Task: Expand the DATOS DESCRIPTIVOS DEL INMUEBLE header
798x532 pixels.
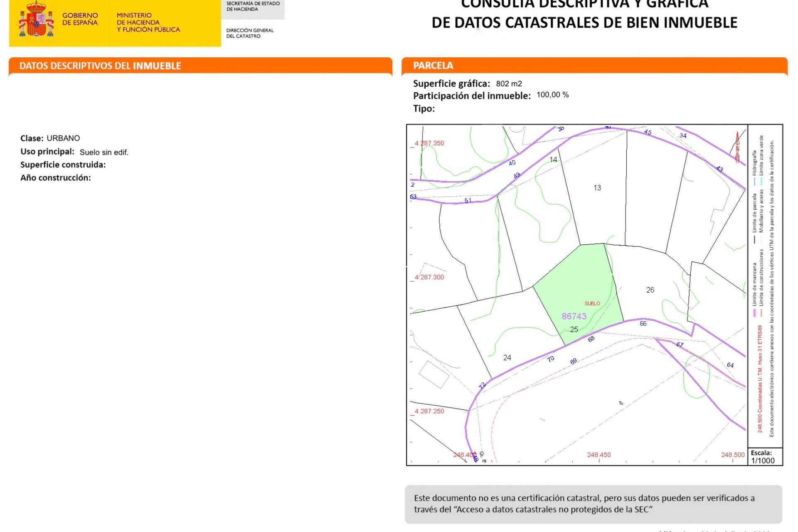Action: (x=100, y=66)
